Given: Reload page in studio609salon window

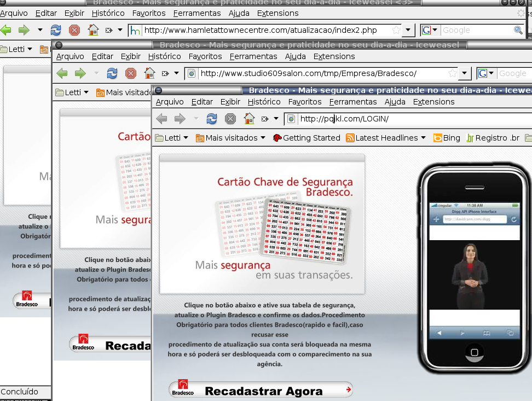Looking at the screenshot, I should click(x=112, y=73).
